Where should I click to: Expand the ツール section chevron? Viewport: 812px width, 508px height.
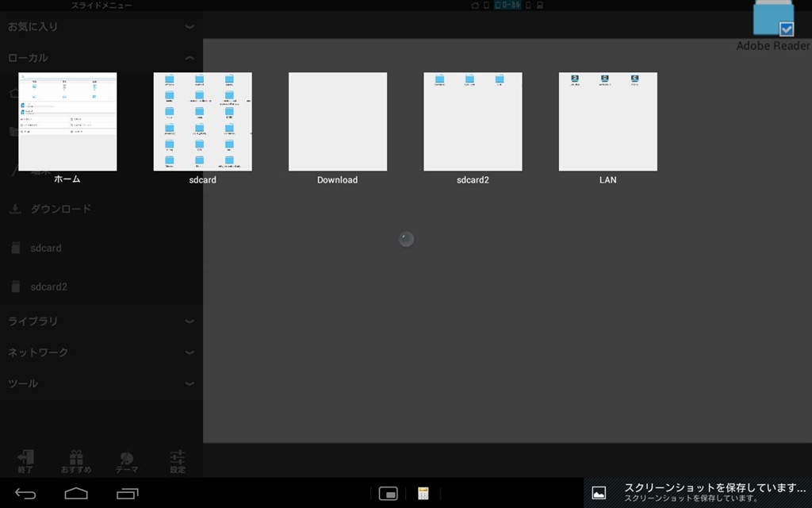click(190, 383)
